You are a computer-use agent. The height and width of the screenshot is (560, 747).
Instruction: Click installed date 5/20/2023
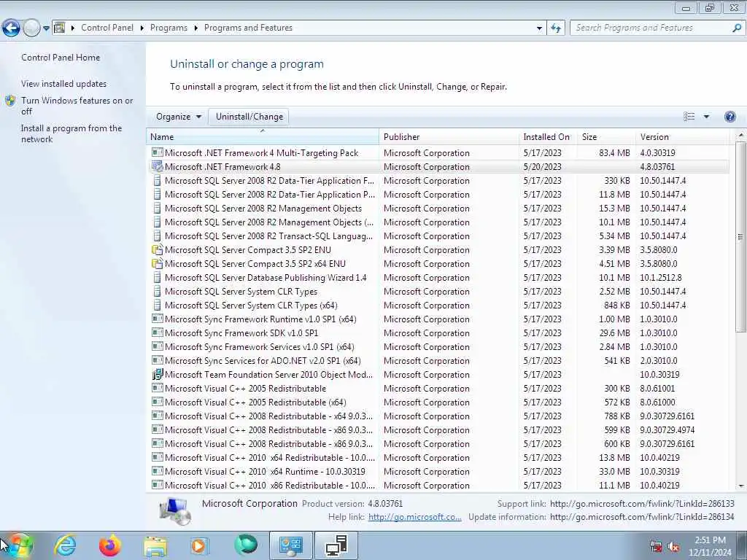pyautogui.click(x=542, y=167)
